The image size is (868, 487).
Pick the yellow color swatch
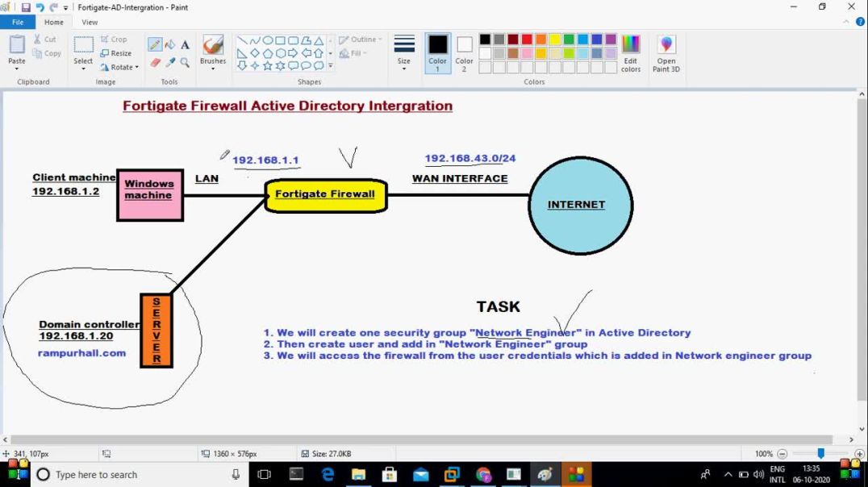555,40
